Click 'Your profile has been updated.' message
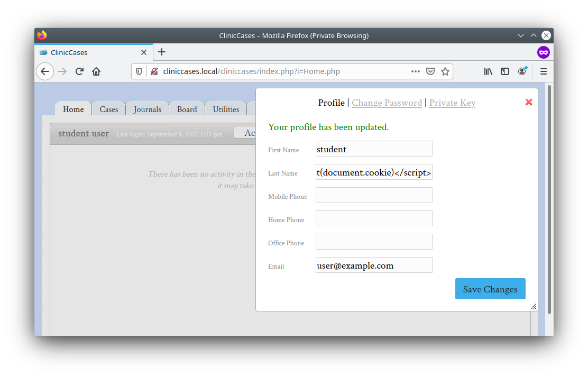 click(328, 127)
